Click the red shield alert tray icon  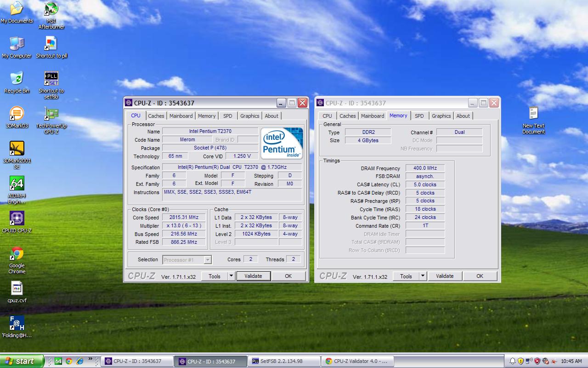coord(537,361)
